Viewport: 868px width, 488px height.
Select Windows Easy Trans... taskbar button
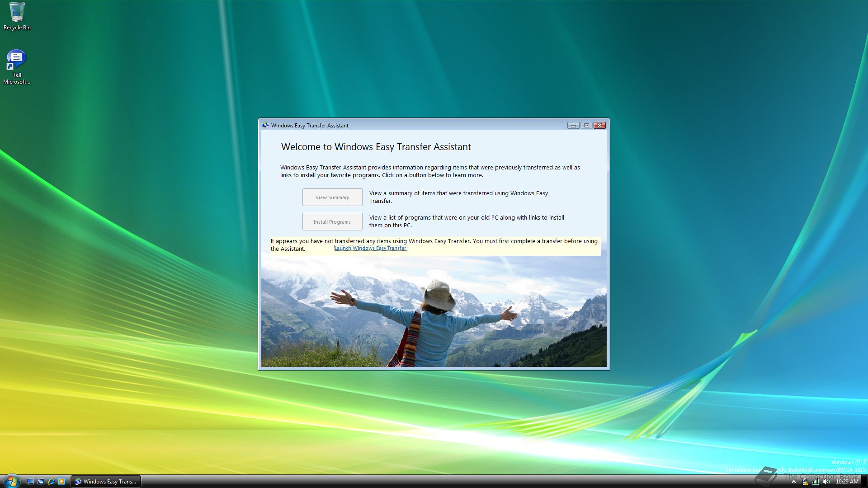(106, 481)
